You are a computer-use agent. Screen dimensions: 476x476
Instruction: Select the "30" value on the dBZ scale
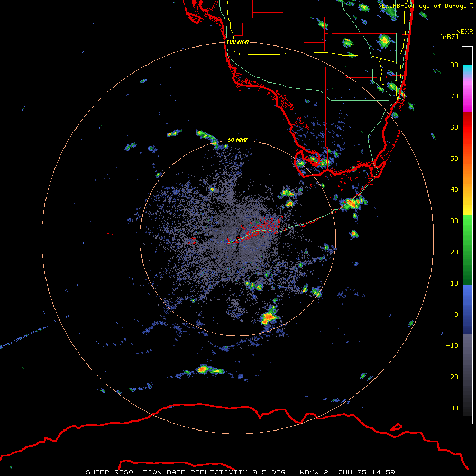454,221
